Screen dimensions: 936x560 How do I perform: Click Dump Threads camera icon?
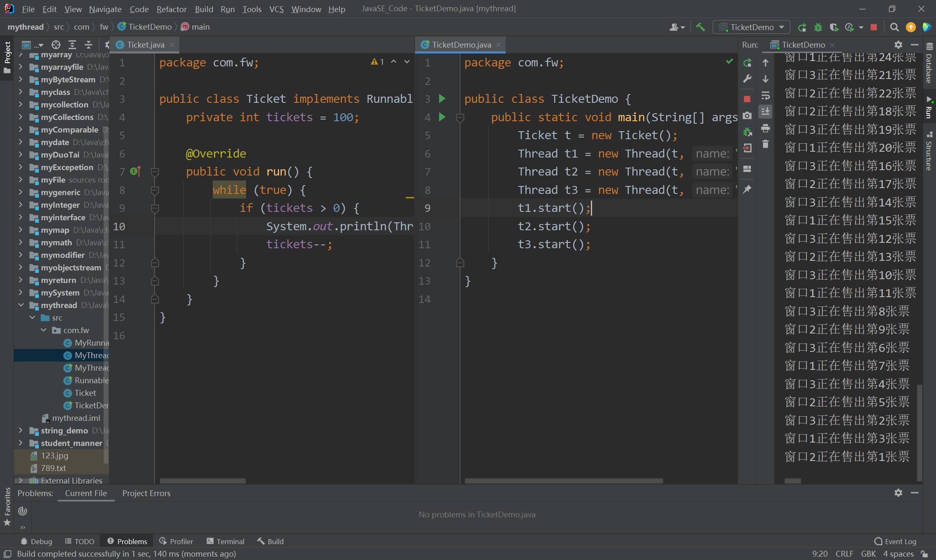[748, 115]
